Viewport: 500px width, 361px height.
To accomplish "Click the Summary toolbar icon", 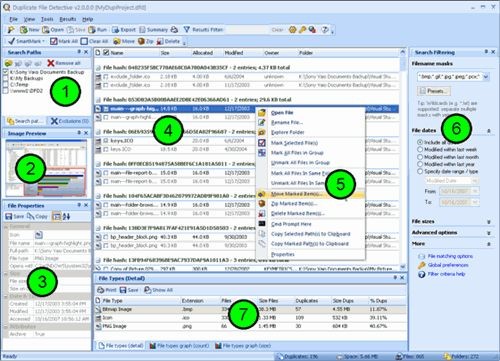I will (x=142, y=30).
